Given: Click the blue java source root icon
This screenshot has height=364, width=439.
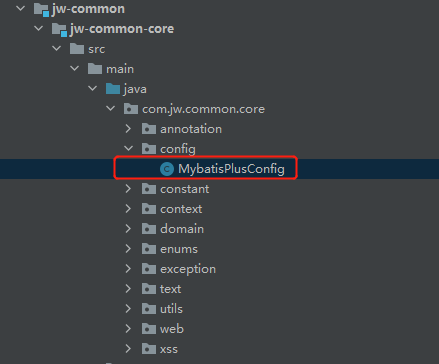Looking at the screenshot, I should [113, 89].
